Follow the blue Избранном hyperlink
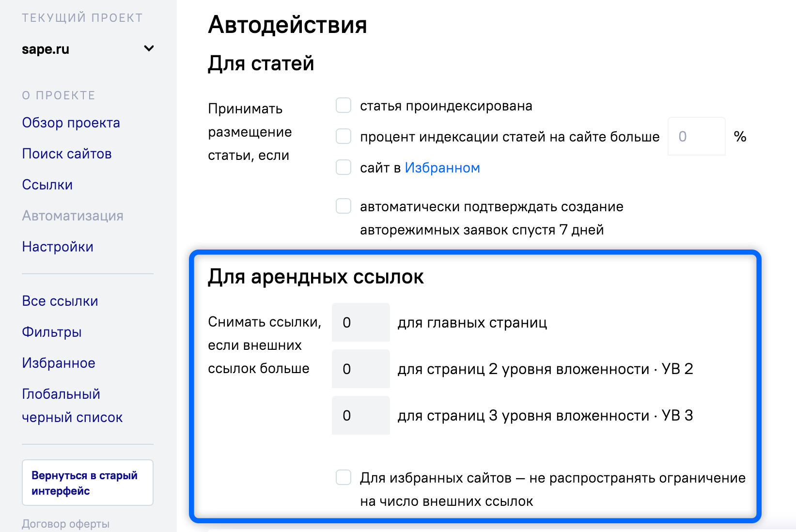This screenshot has width=796, height=532. point(442,168)
